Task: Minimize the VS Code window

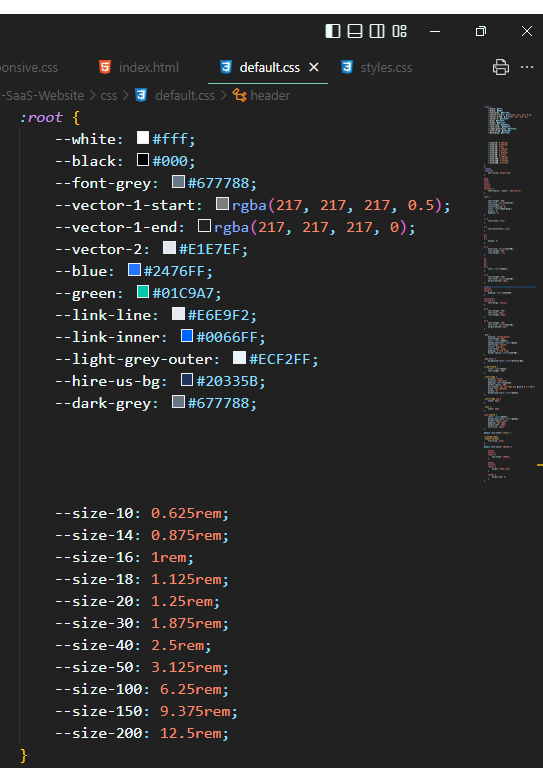Action: point(434,31)
